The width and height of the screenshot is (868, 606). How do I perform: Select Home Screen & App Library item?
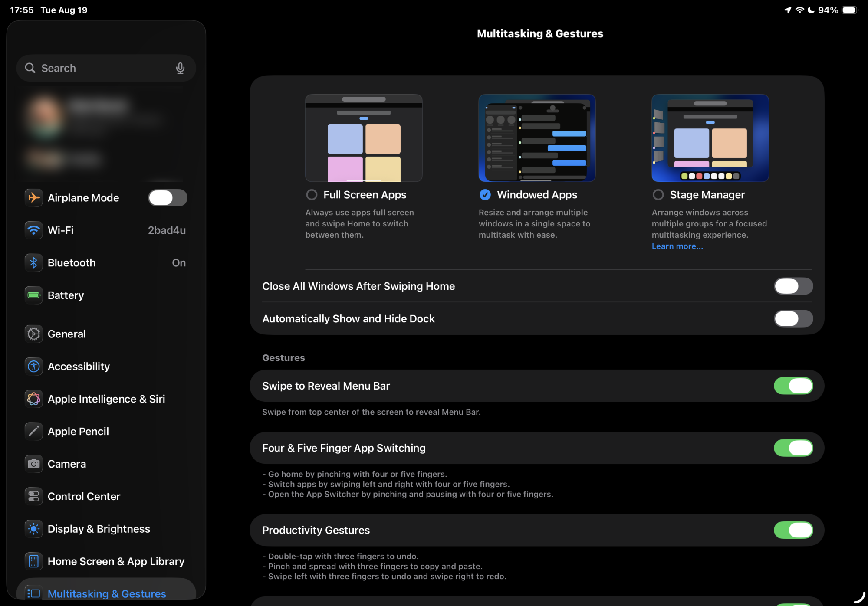coord(116,561)
